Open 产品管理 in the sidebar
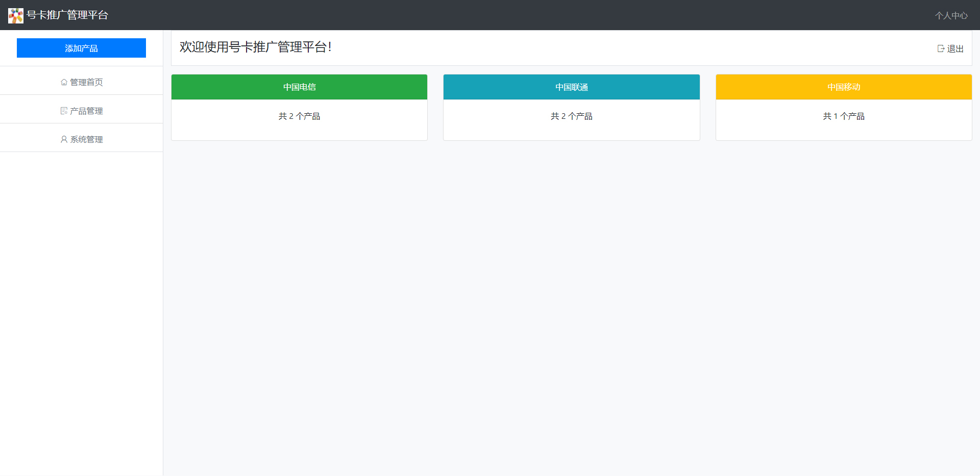 82,111
